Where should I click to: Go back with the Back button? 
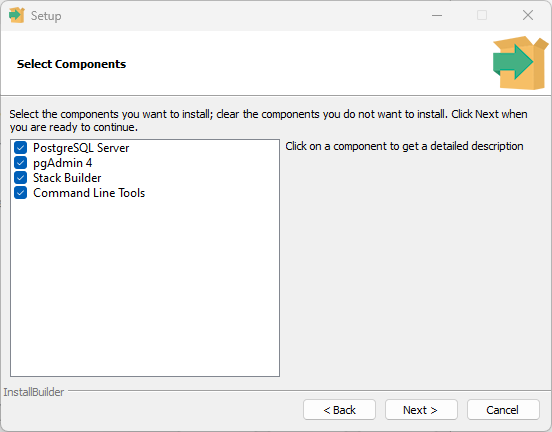(x=339, y=410)
